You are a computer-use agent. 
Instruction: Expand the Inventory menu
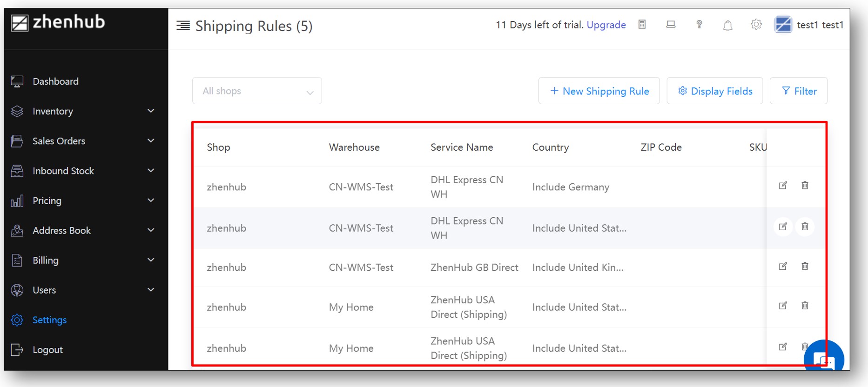[x=84, y=111]
